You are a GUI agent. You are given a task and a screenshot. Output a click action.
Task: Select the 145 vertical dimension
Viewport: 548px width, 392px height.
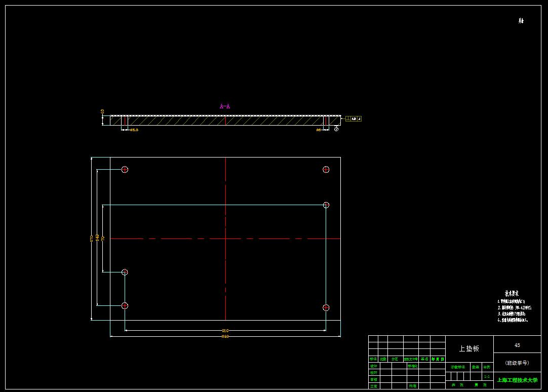point(97,238)
